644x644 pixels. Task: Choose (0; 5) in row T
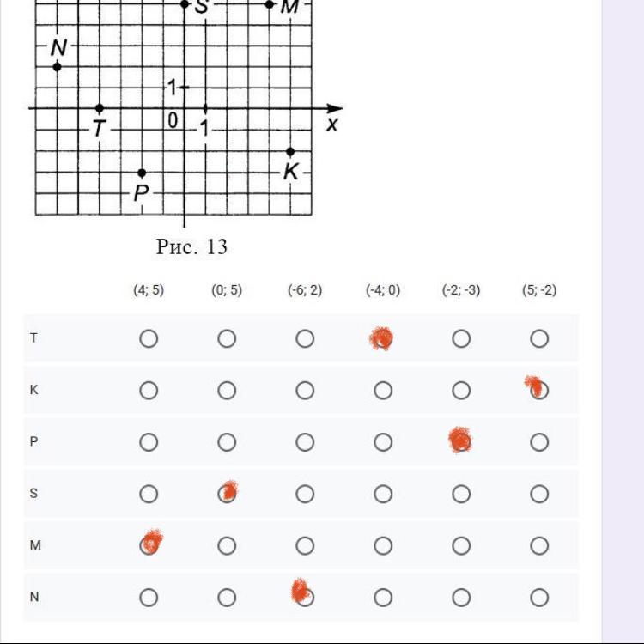227,338
